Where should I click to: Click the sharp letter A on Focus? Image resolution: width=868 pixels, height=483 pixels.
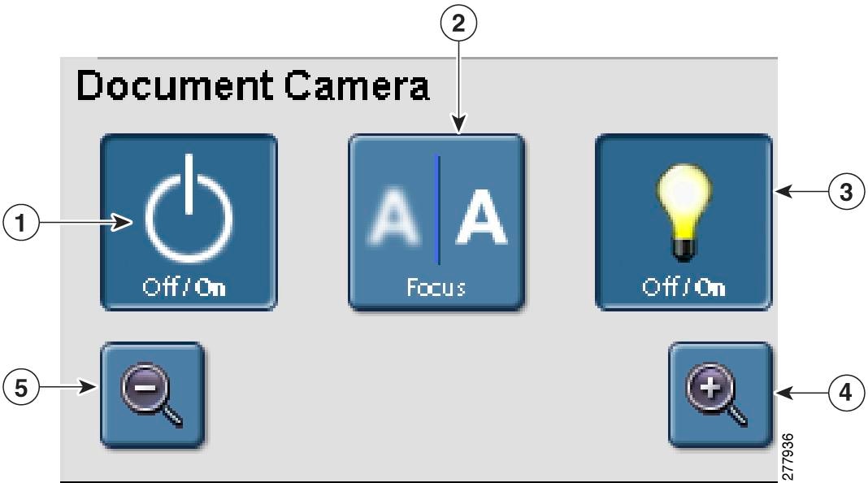(480, 222)
